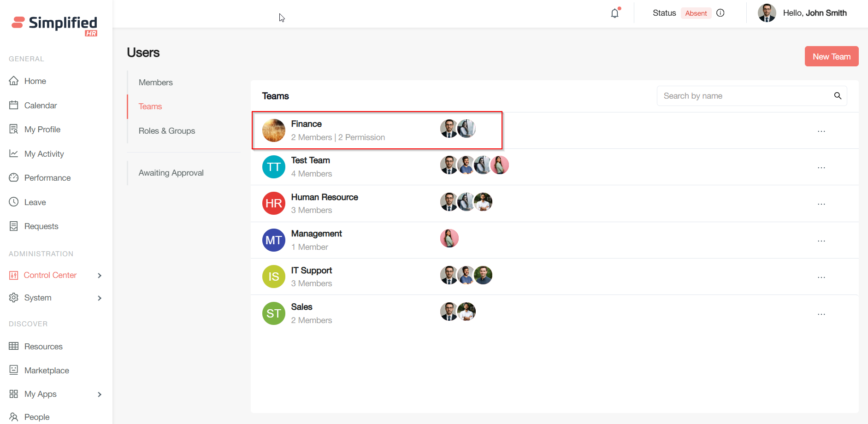Click the Search by name field
This screenshot has width=868, height=424.
[742, 96]
